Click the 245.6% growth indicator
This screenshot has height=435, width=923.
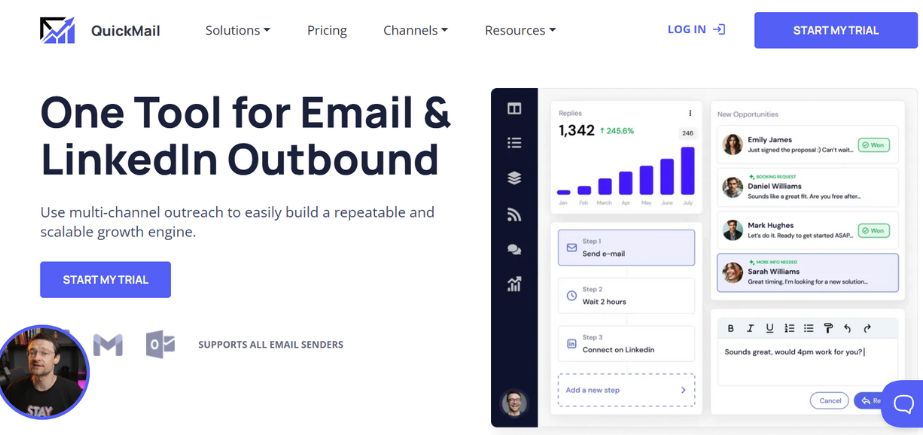click(617, 131)
